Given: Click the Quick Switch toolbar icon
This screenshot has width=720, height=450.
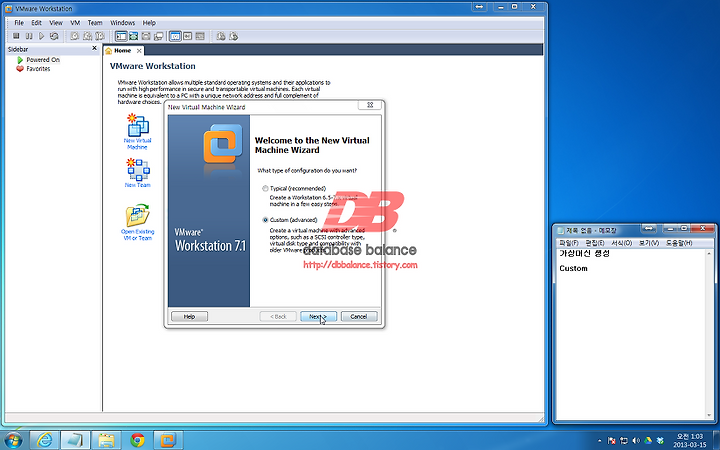Looking at the screenshot, I should pos(146,36).
